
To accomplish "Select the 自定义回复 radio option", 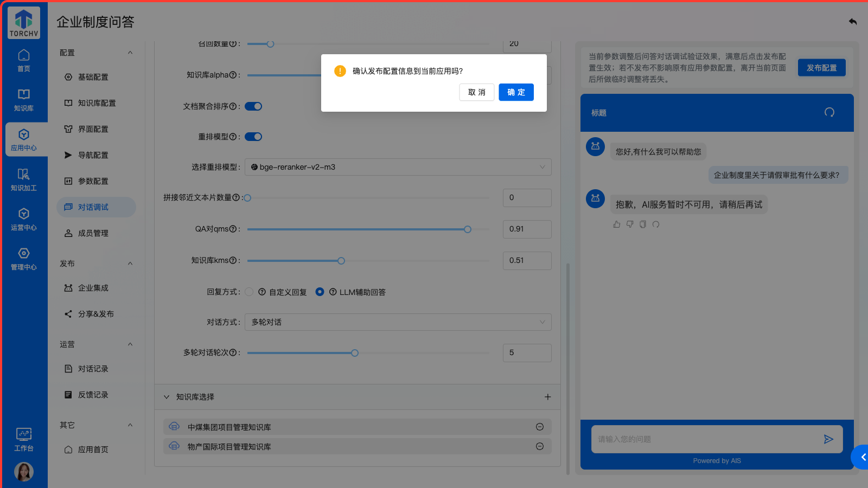I will (249, 292).
